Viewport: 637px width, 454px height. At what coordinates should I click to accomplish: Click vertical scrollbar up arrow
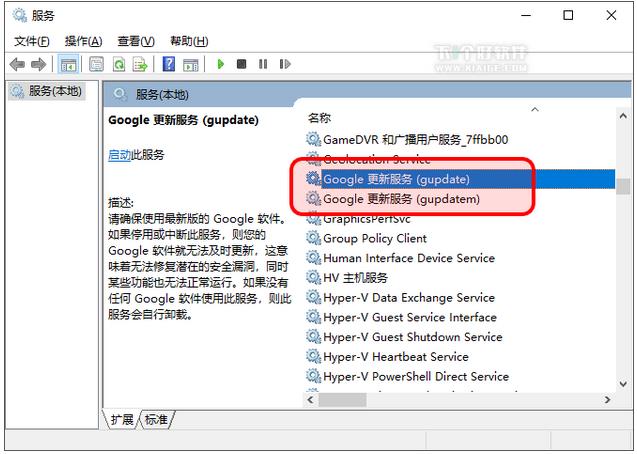[623, 116]
